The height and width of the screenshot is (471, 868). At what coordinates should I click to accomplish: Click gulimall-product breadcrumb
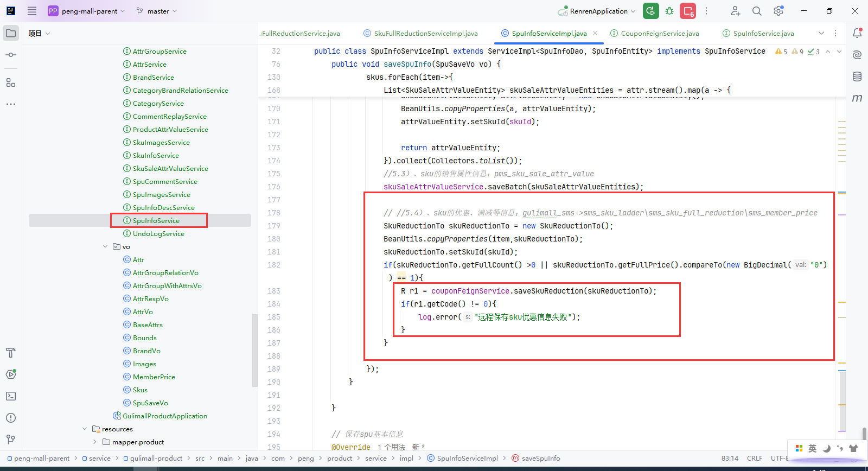152,458
